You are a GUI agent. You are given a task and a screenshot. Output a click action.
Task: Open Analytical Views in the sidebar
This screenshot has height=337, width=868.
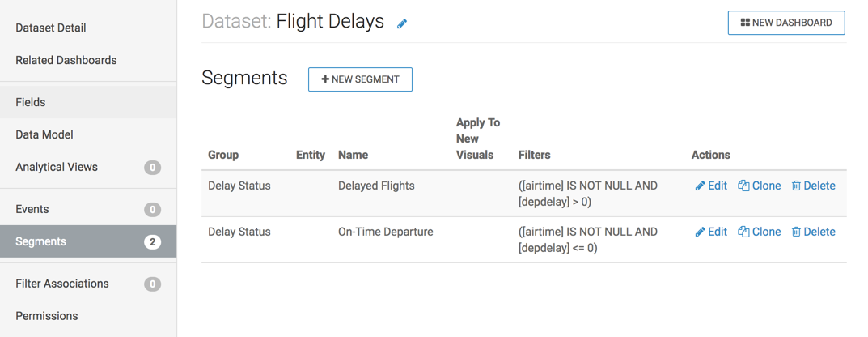click(x=57, y=167)
